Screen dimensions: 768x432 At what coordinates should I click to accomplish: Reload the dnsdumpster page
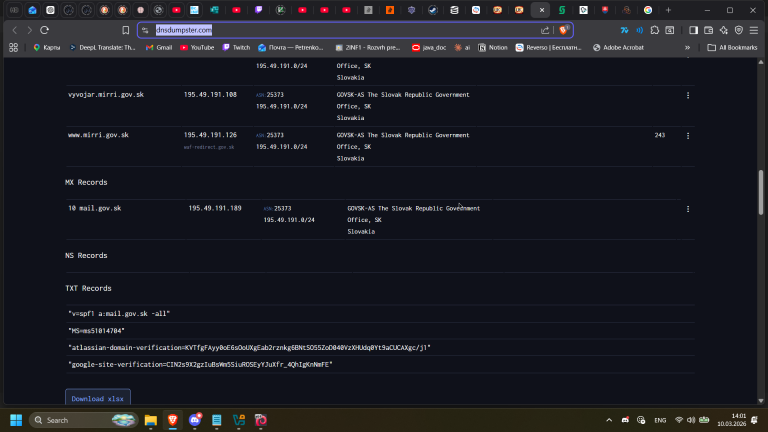pyautogui.click(x=45, y=30)
